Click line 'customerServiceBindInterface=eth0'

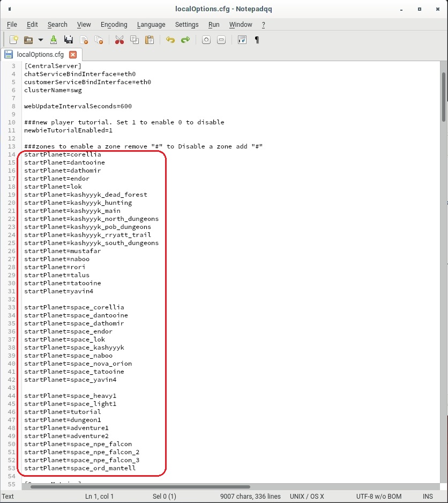(87, 82)
